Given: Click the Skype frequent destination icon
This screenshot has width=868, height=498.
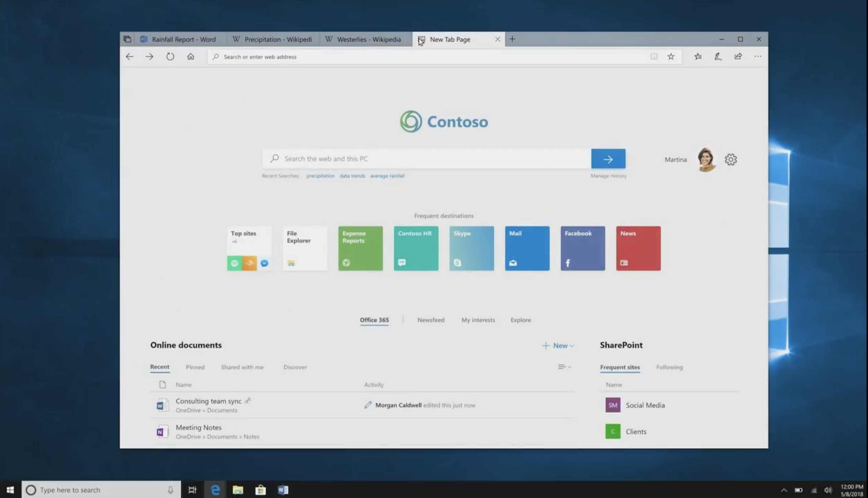Looking at the screenshot, I should point(472,248).
